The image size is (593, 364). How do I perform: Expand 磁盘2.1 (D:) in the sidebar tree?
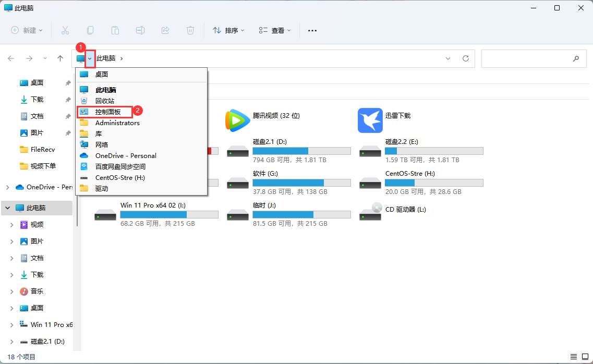click(11, 342)
